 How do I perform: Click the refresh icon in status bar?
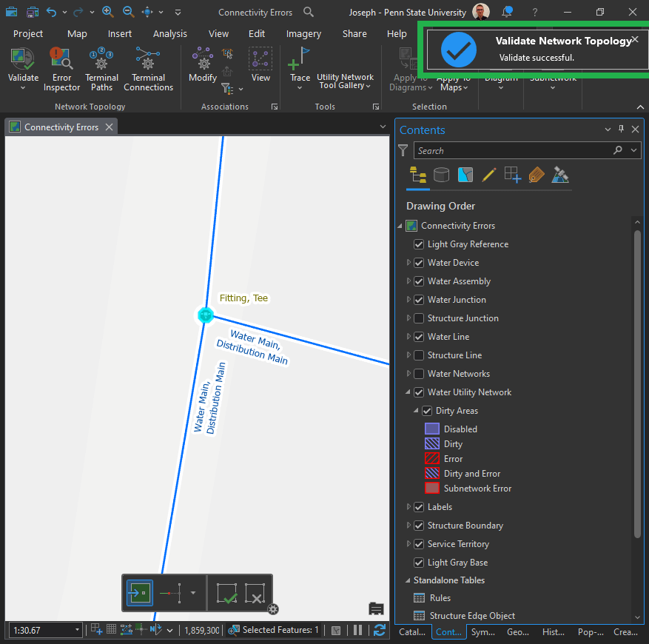click(380, 630)
